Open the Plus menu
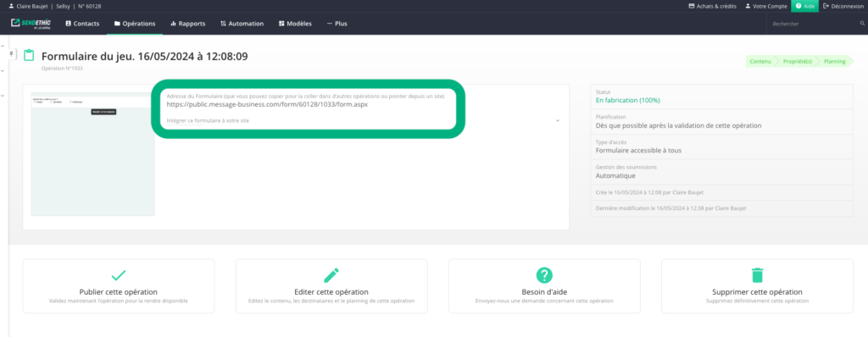The width and height of the screenshot is (868, 337). [337, 24]
